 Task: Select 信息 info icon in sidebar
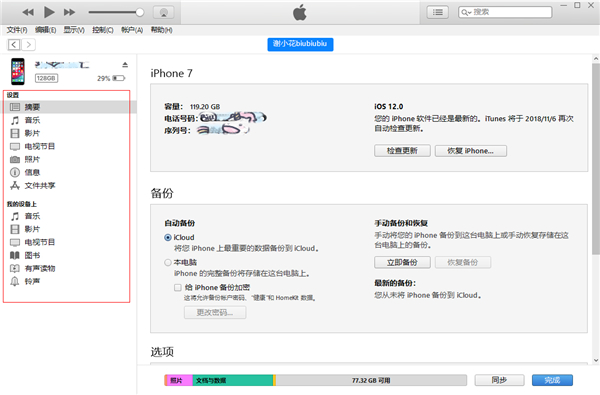pyautogui.click(x=15, y=172)
